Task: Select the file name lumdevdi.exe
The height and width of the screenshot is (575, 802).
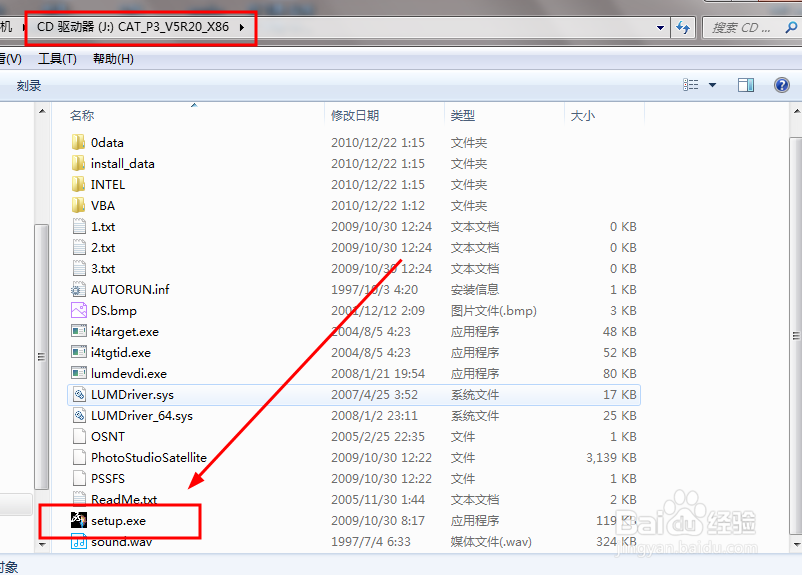Action: pos(129,373)
